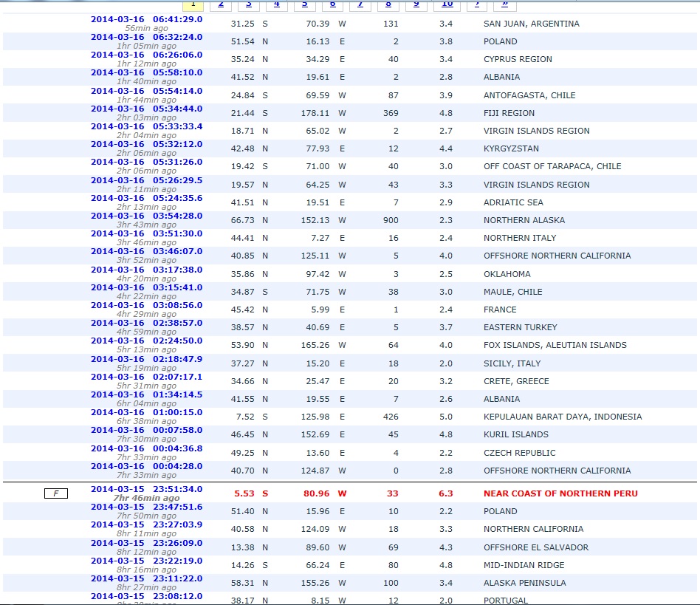Click the 'OKLAHOMA' region name
700x605 pixels.
point(507,275)
